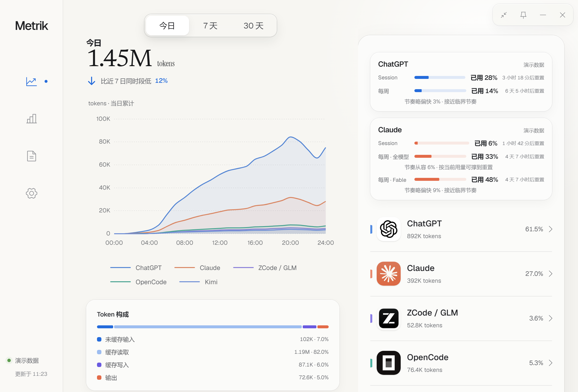Click 演示数据 label in ChatGPT quota card
The image size is (578, 392).
(534, 65)
